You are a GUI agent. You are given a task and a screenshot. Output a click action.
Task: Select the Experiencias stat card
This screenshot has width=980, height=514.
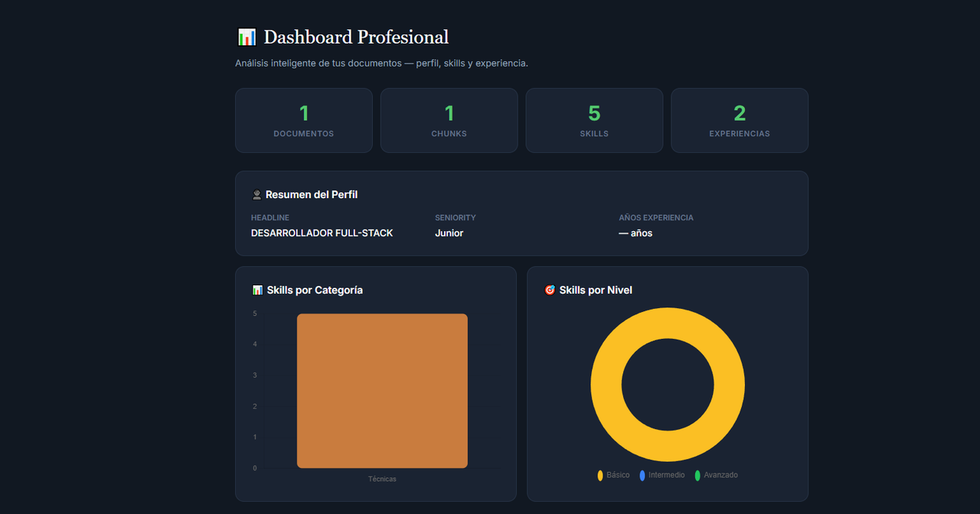tap(740, 120)
